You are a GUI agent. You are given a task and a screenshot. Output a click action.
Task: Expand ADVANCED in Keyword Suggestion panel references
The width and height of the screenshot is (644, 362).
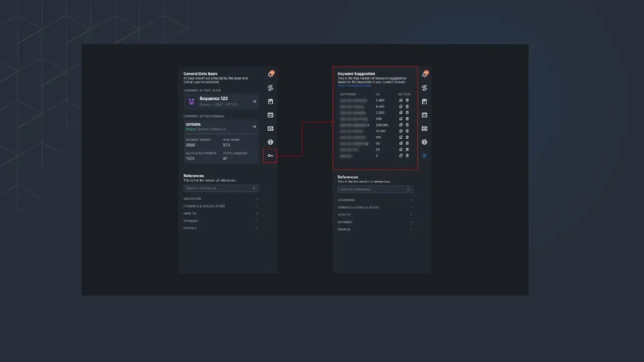coord(375,200)
